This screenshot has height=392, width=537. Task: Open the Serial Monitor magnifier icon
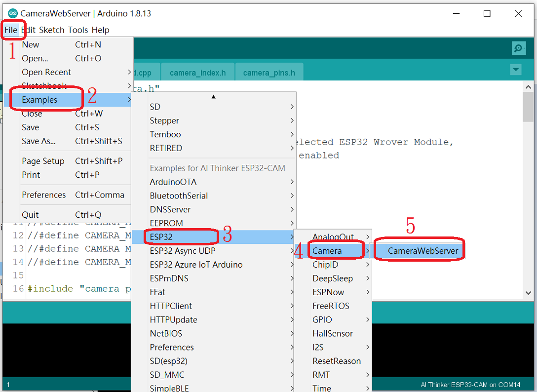(x=519, y=48)
